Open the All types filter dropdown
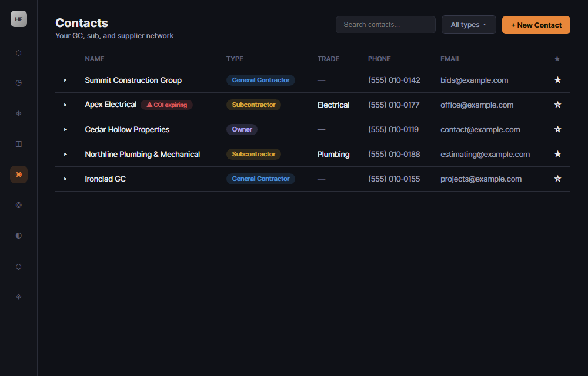The image size is (588, 376). (x=469, y=25)
